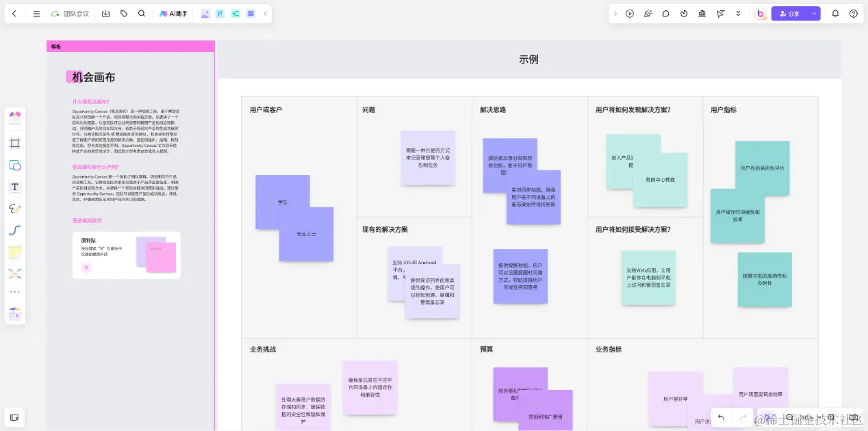Select the 帮助中心教程 sticky note
This screenshot has width=868, height=431.
click(x=660, y=180)
